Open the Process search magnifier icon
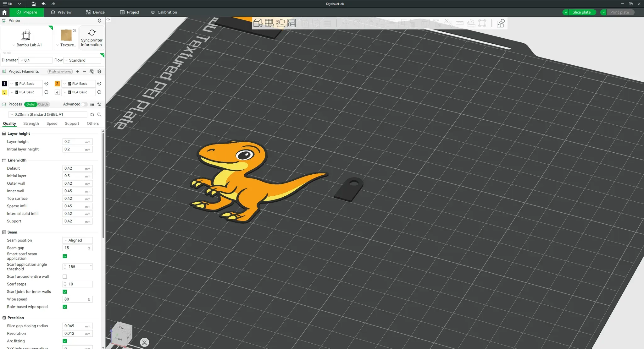644x349 pixels. click(x=99, y=114)
